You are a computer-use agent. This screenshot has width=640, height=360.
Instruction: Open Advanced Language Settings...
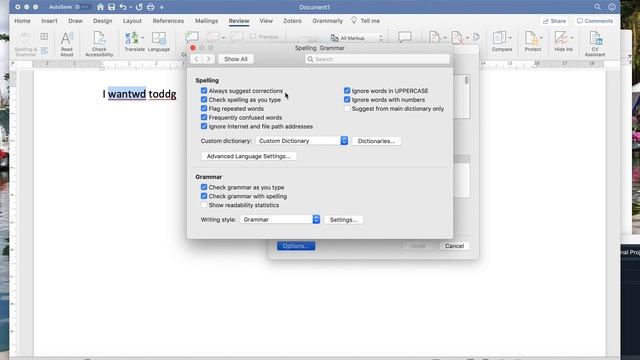[x=249, y=156]
